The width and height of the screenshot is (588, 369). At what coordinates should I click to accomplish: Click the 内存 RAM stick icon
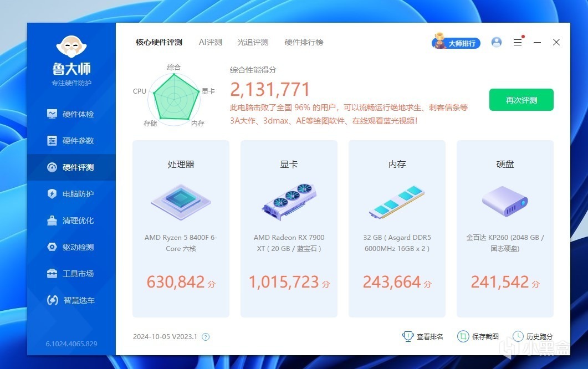pyautogui.click(x=397, y=202)
